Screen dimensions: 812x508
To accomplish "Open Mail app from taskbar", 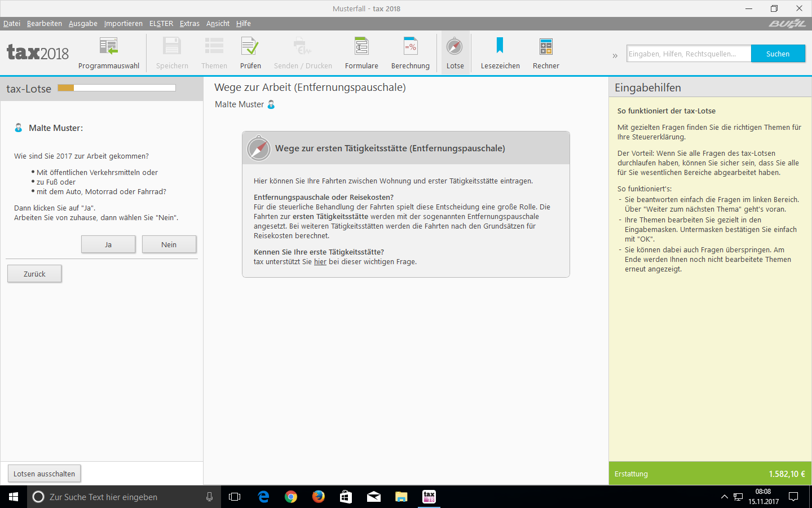I will [373, 497].
